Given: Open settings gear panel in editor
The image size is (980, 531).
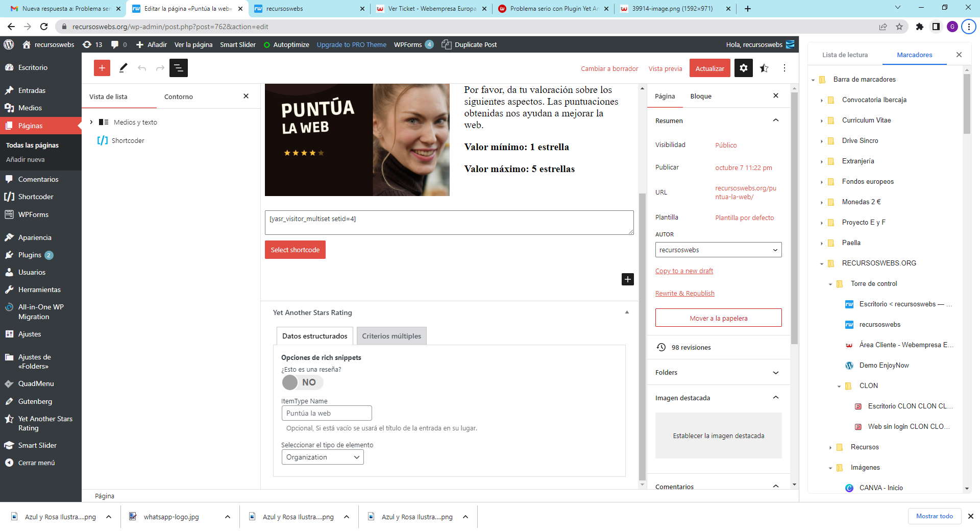Looking at the screenshot, I should (744, 68).
